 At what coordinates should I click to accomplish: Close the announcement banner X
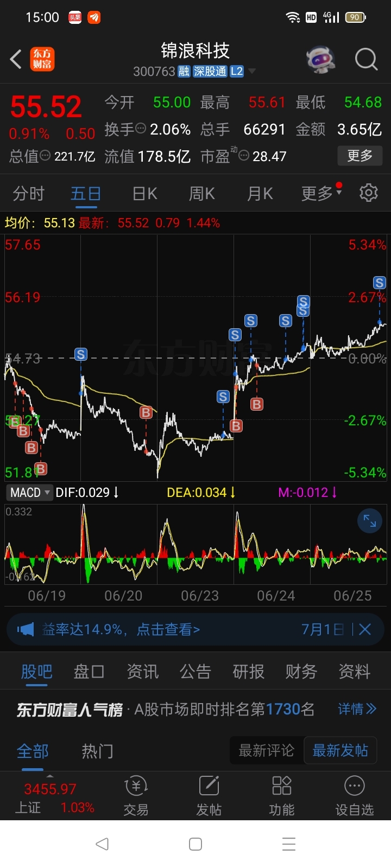365,629
